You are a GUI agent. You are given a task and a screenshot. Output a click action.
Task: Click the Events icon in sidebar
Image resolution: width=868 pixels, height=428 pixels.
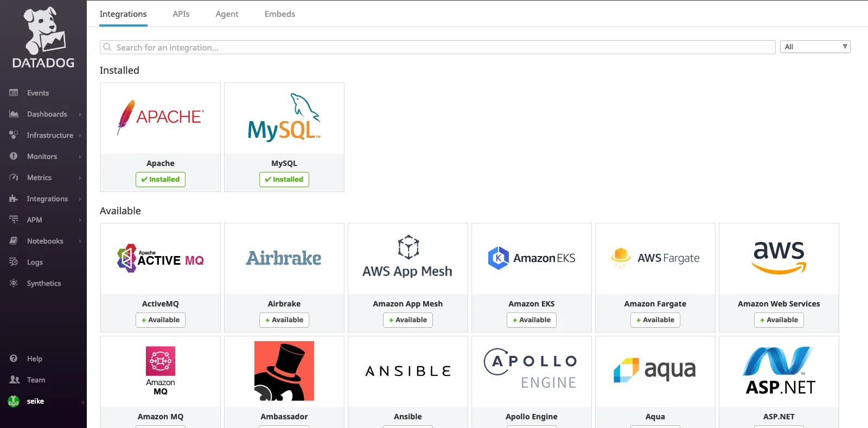click(x=14, y=93)
